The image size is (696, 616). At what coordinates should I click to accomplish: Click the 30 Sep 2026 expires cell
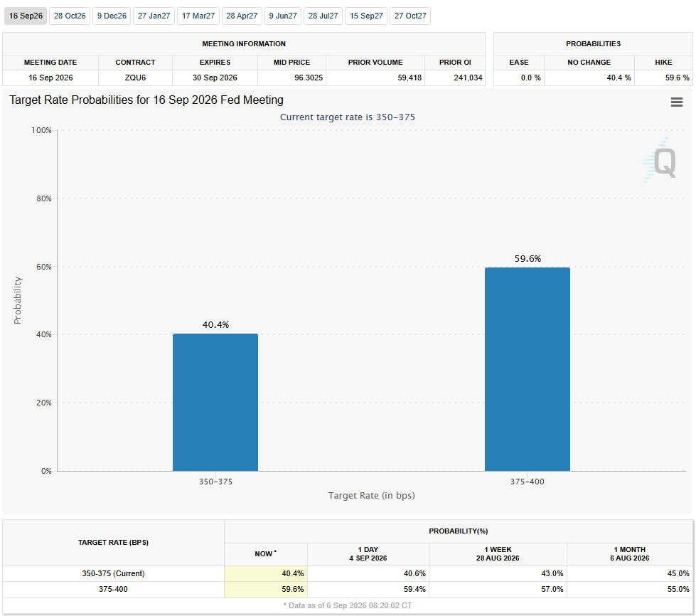tap(215, 78)
